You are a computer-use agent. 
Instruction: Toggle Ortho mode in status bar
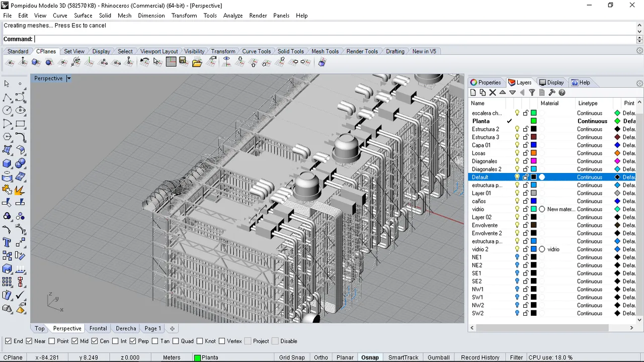click(x=321, y=357)
